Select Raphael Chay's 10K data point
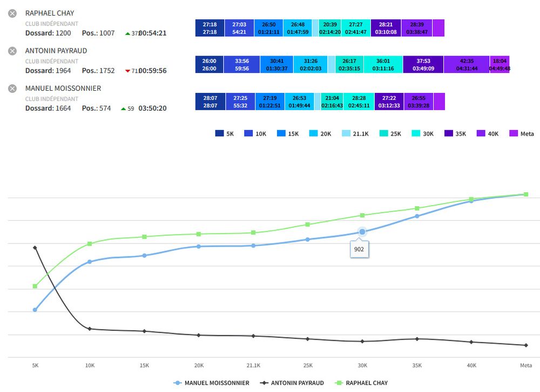The image size is (540, 392). [x=90, y=244]
